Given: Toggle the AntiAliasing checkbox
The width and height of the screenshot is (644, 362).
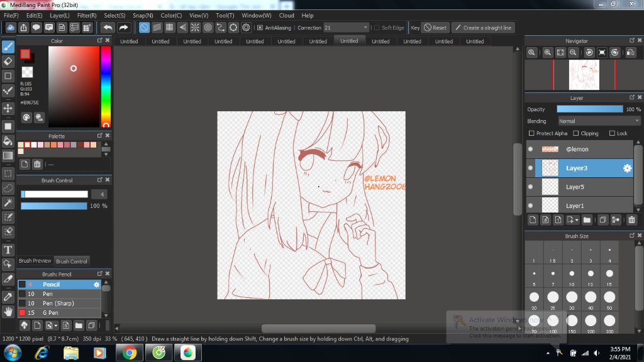Looking at the screenshot, I should tap(260, 28).
